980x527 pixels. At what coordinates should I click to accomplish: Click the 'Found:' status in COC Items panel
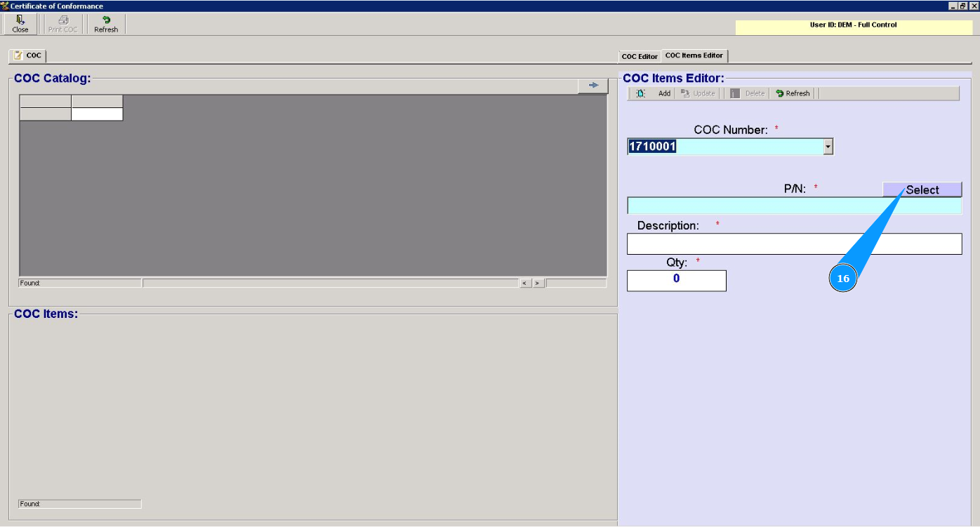[x=80, y=504]
